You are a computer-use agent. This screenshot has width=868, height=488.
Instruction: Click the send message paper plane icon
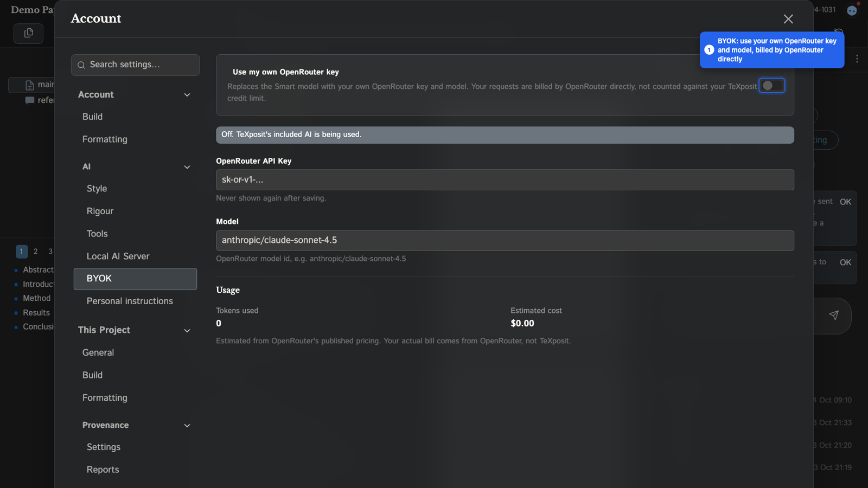(x=834, y=315)
